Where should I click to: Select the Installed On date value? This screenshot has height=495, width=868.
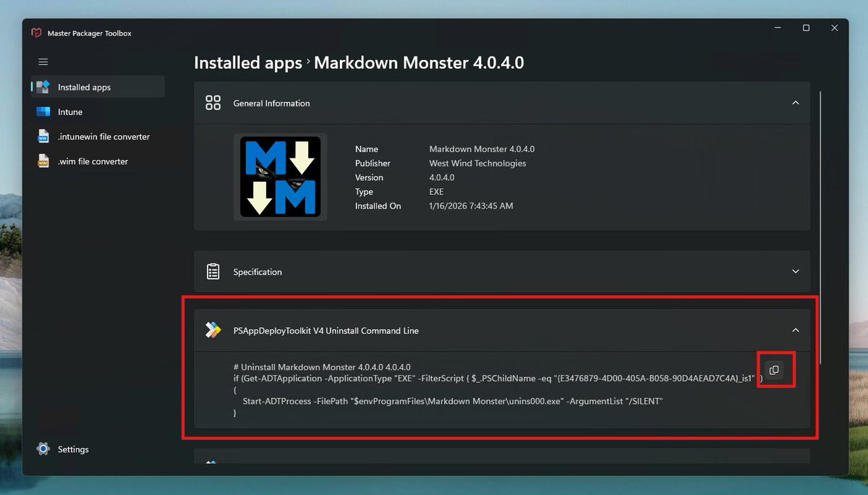[471, 206]
